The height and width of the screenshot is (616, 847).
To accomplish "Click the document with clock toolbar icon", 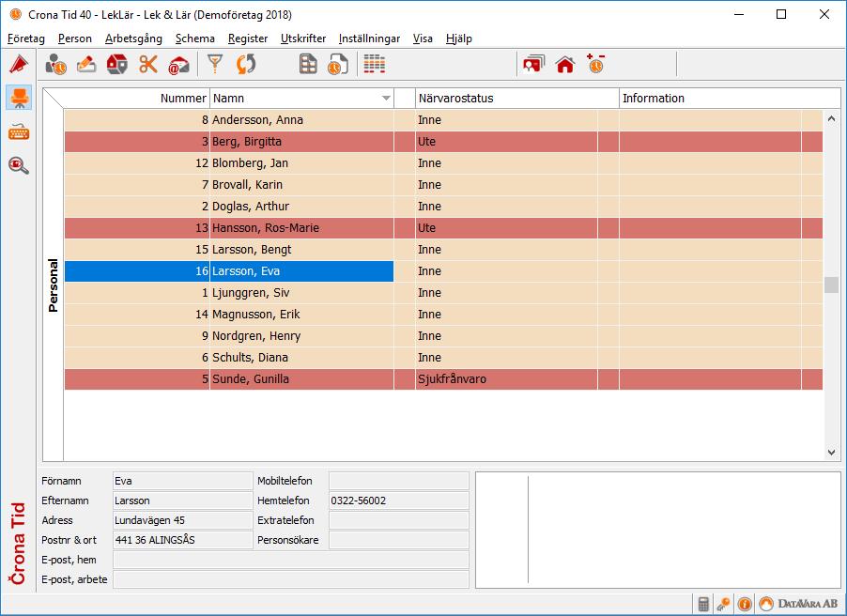I will (x=338, y=64).
